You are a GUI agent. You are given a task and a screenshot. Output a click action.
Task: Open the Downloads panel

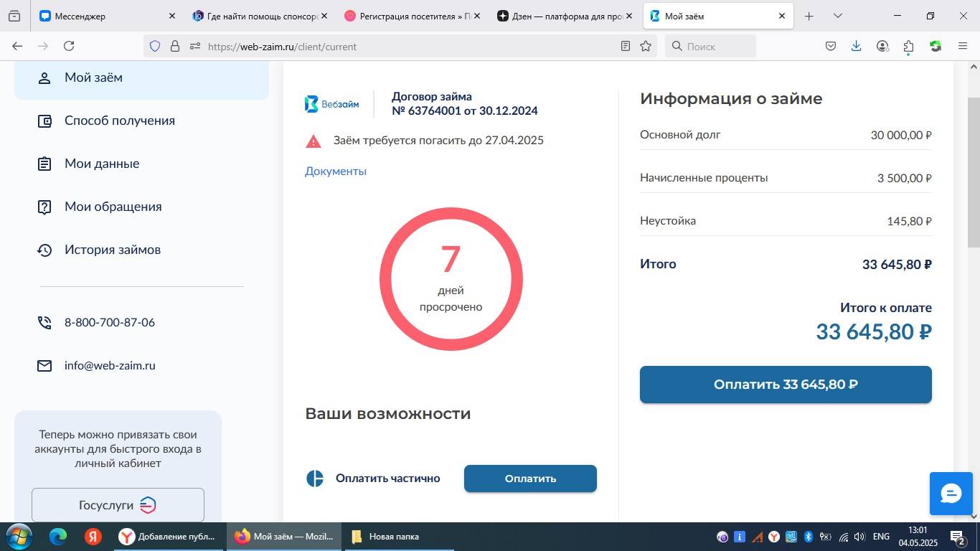[x=855, y=46]
